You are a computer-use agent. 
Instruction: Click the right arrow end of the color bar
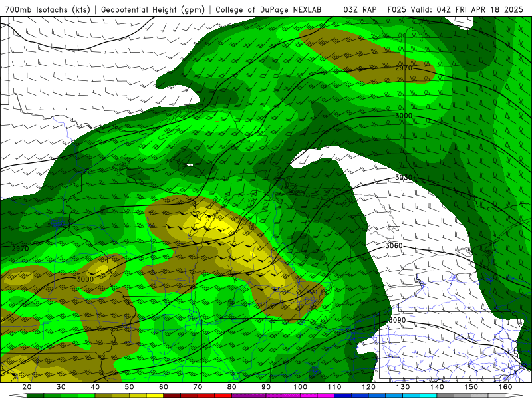click(x=514, y=396)
